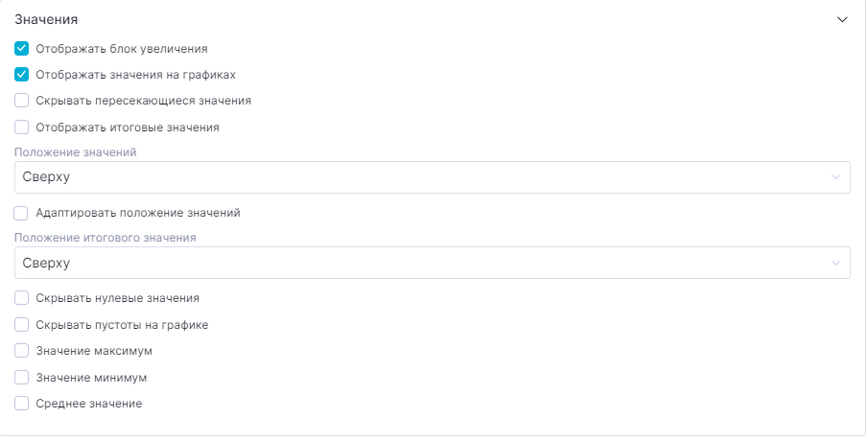Viewport: 868px width, 441px height.
Task: Click label Скрывать нулевые значения
Action: point(117,298)
